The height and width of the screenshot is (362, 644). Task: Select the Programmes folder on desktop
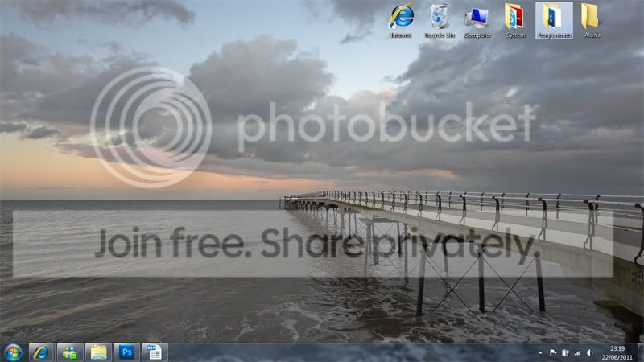pyautogui.click(x=554, y=19)
